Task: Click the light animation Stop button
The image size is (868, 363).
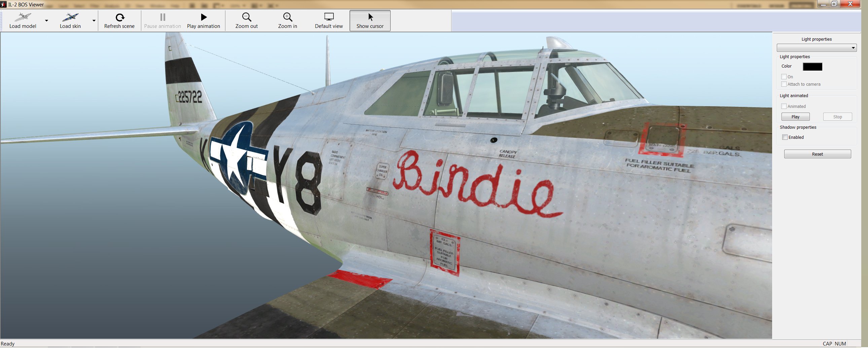Action: click(837, 117)
